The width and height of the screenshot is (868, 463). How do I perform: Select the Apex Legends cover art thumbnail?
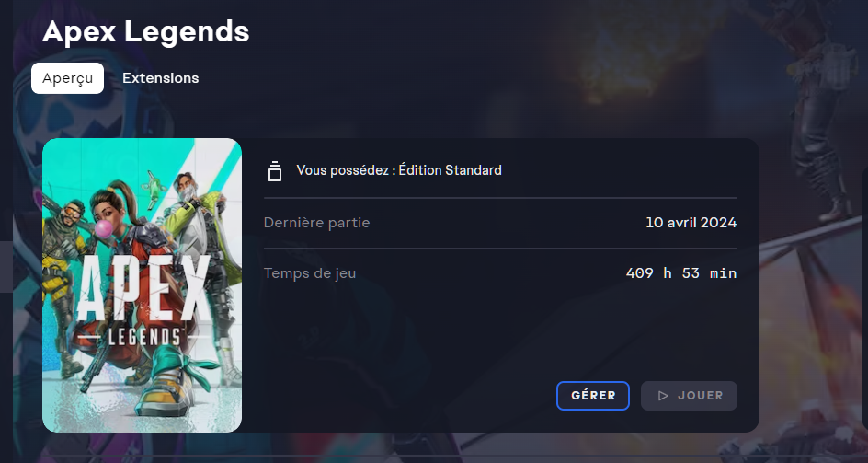[143, 285]
